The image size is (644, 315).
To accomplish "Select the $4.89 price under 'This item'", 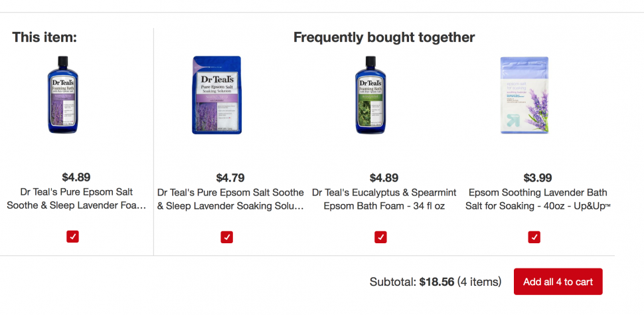I will click(x=76, y=177).
